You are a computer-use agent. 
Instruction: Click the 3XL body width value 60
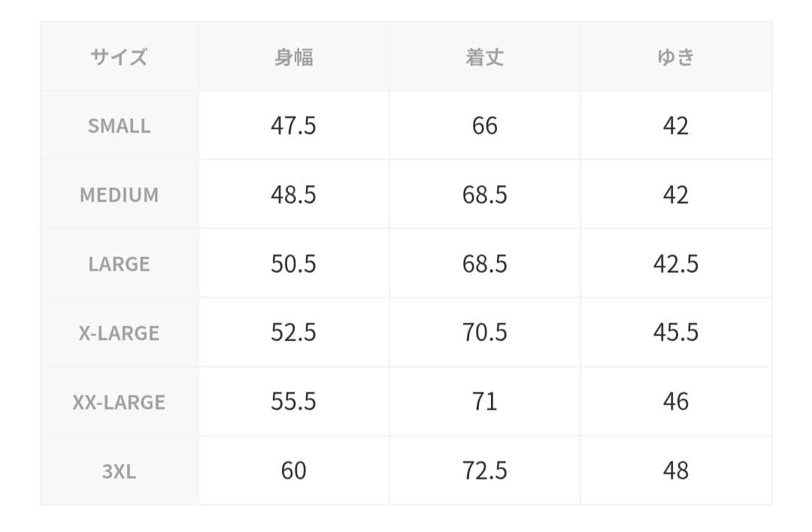coord(293,471)
